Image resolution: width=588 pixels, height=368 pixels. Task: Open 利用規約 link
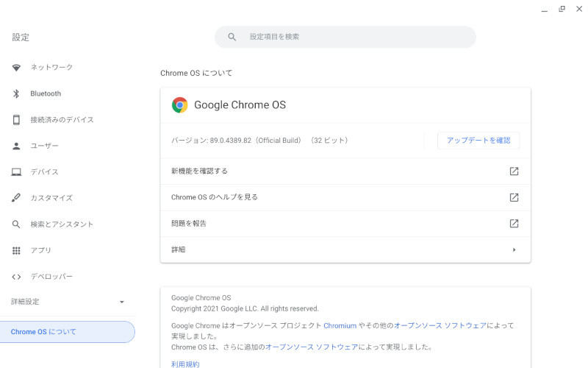point(185,364)
